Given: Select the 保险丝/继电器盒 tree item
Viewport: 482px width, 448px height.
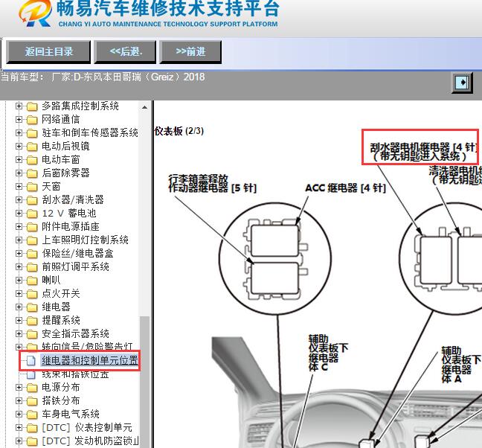Looking at the screenshot, I should pos(78,253).
